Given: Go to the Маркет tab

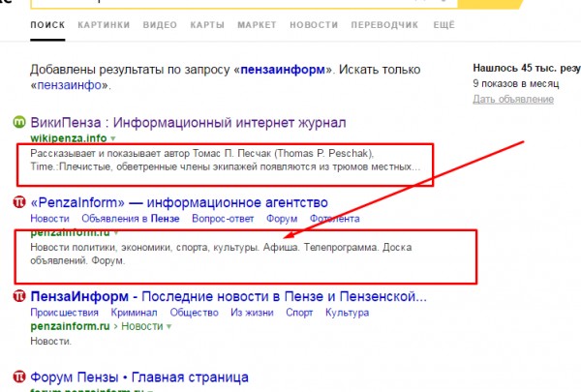Looking at the screenshot, I should pyautogui.click(x=257, y=25).
